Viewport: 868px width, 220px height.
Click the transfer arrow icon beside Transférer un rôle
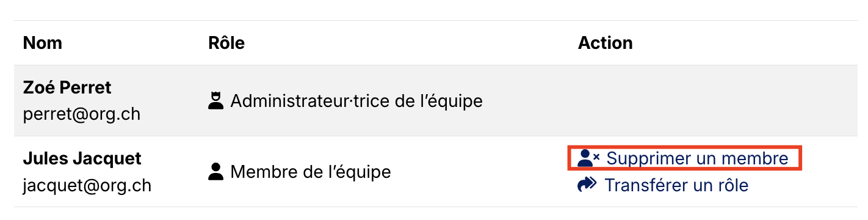[587, 185]
